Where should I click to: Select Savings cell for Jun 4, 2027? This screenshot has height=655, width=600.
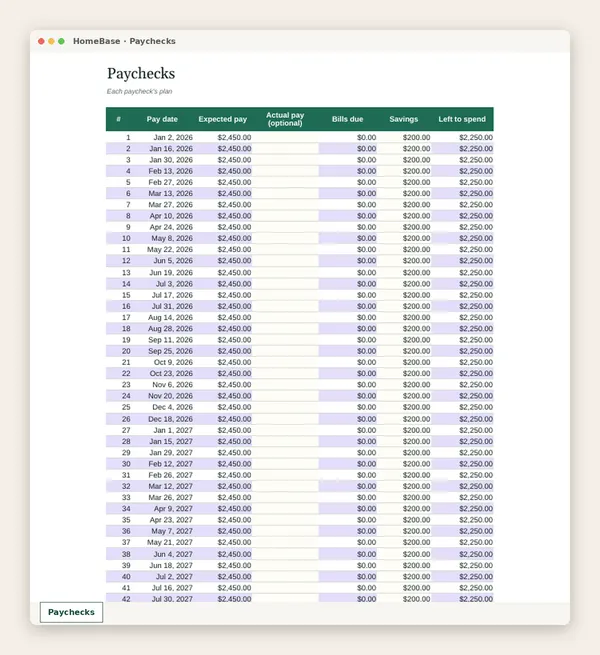pos(404,554)
